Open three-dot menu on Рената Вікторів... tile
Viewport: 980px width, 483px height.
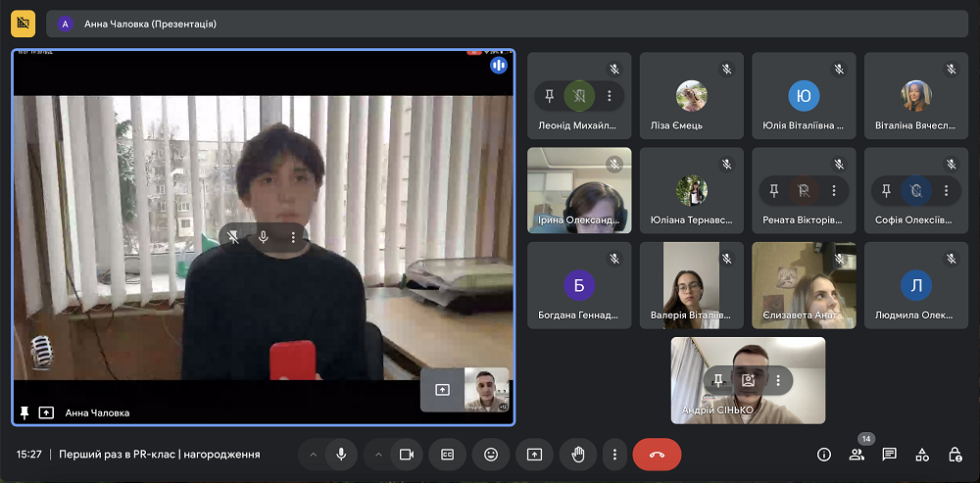834,190
